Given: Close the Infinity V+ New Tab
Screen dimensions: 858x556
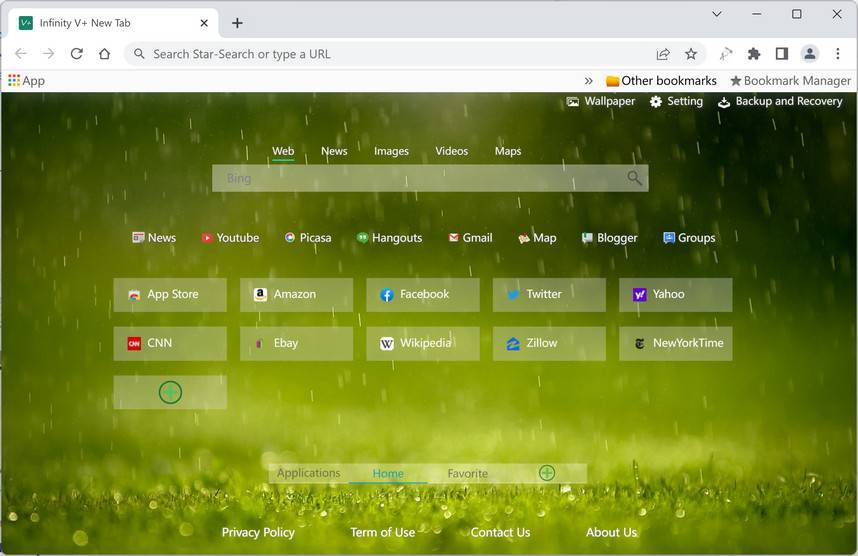Looking at the screenshot, I should [x=204, y=23].
